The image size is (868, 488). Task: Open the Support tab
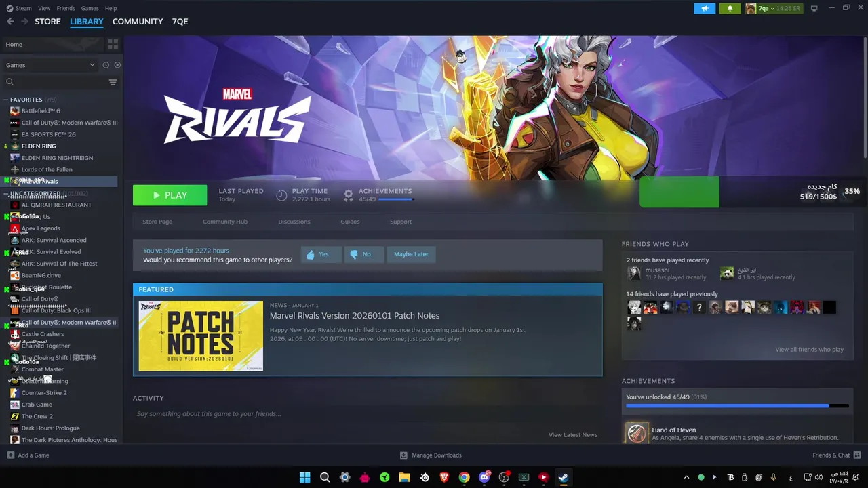click(401, 222)
